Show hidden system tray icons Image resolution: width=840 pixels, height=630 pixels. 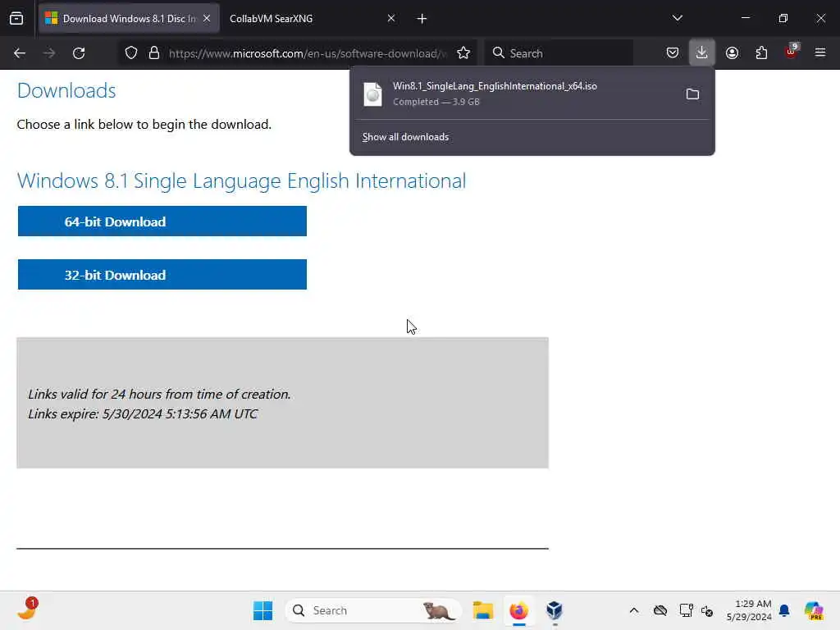[x=634, y=610]
